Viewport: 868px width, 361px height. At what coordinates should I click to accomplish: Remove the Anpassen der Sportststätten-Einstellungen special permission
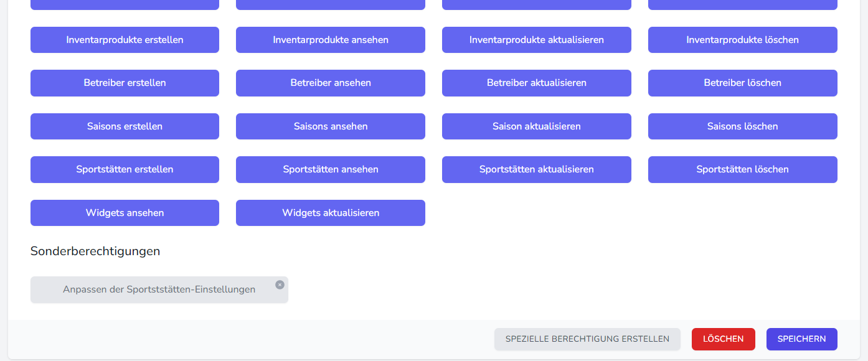click(280, 284)
